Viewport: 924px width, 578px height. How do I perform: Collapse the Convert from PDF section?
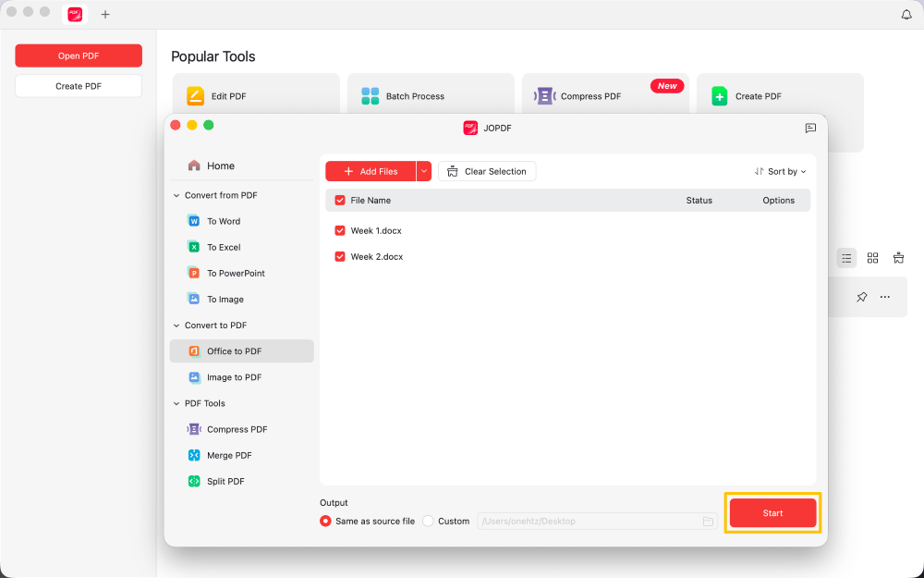click(x=176, y=195)
